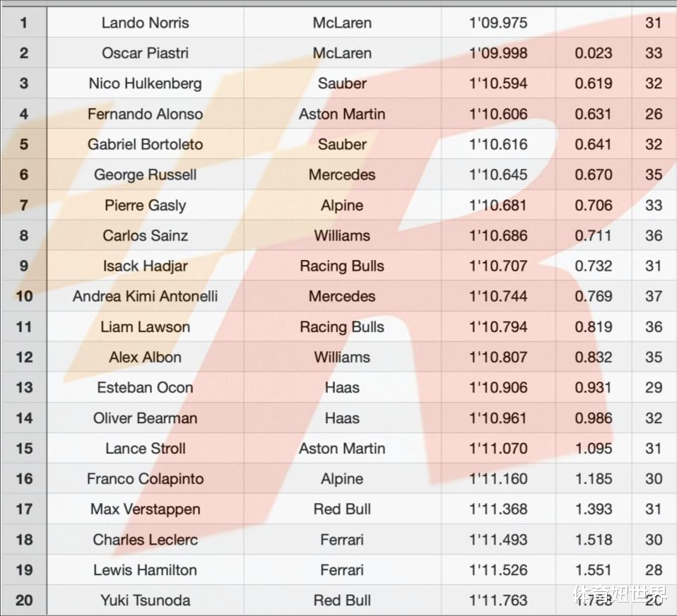
Task: Click the Alex Albon driver cell
Action: [145, 357]
